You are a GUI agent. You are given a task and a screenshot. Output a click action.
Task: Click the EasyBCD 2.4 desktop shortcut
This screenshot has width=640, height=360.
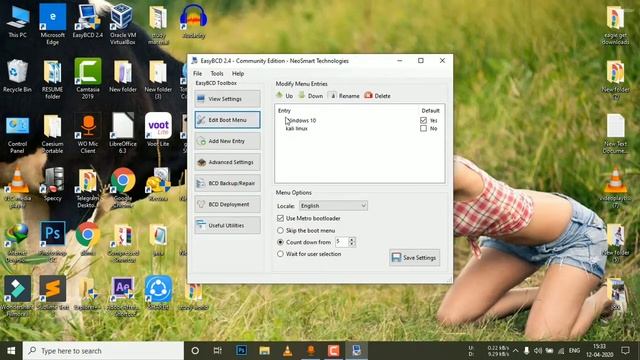pos(87,22)
